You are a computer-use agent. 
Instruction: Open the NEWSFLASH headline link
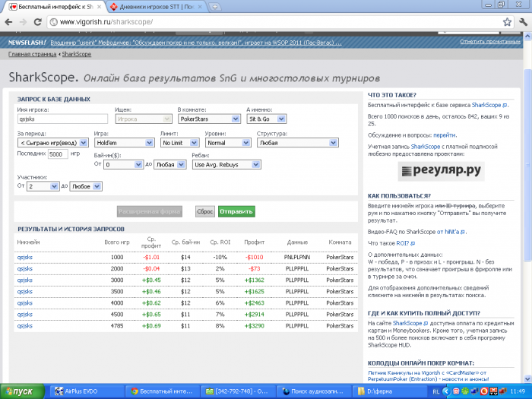pos(196,43)
